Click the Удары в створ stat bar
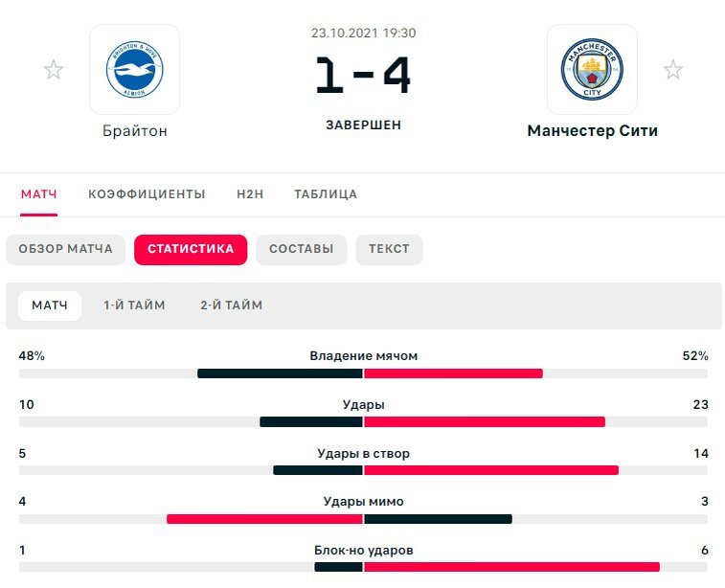 click(363, 470)
